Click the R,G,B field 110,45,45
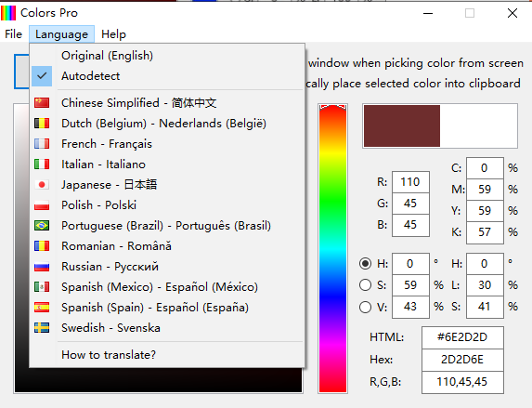 462,382
